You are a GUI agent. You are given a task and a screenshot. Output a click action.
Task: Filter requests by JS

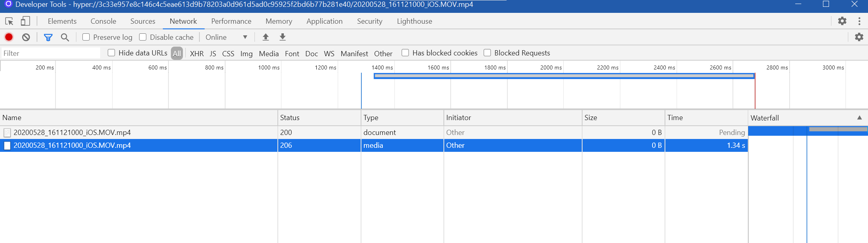[213, 53]
